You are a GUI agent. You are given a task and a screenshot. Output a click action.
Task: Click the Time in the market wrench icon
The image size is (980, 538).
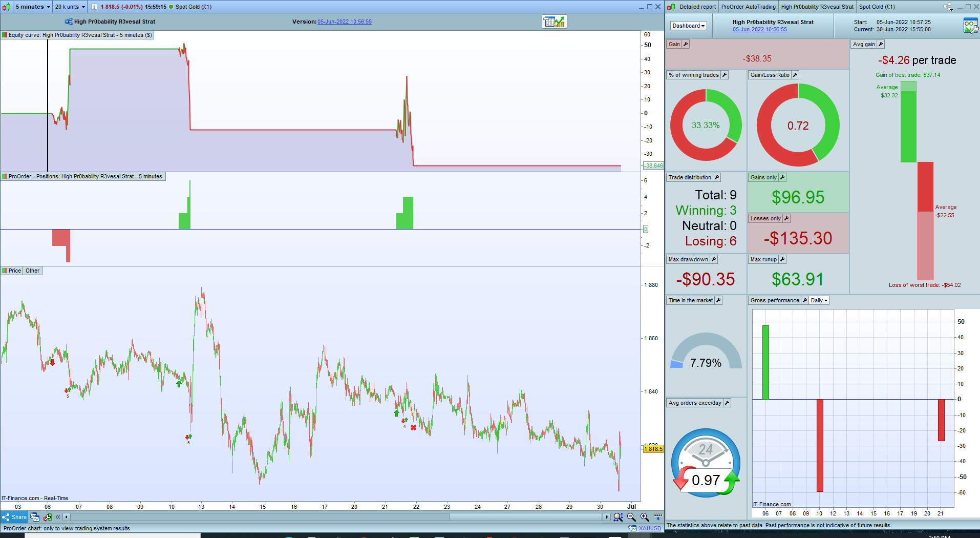[x=718, y=300]
